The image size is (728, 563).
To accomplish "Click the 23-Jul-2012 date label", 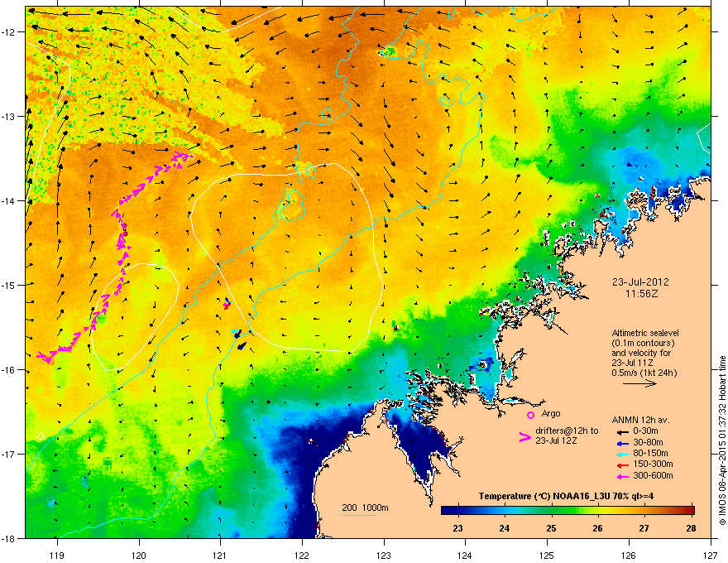I will click(x=640, y=282).
